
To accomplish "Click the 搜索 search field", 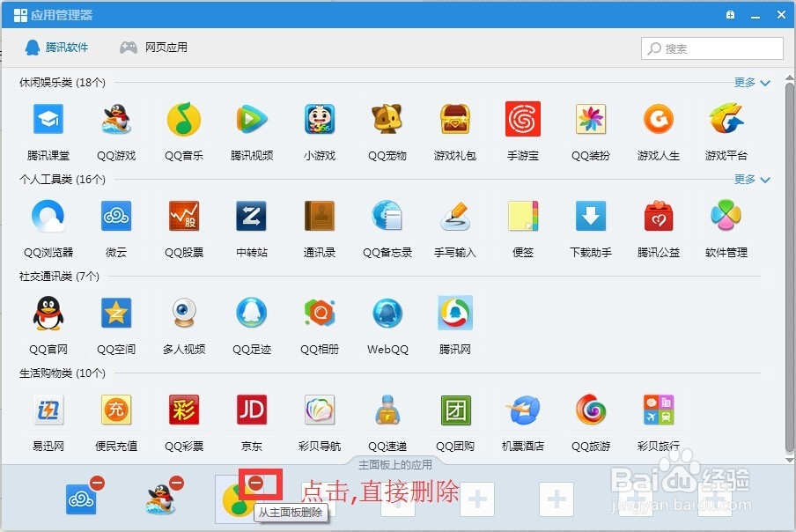I will 711,48.
